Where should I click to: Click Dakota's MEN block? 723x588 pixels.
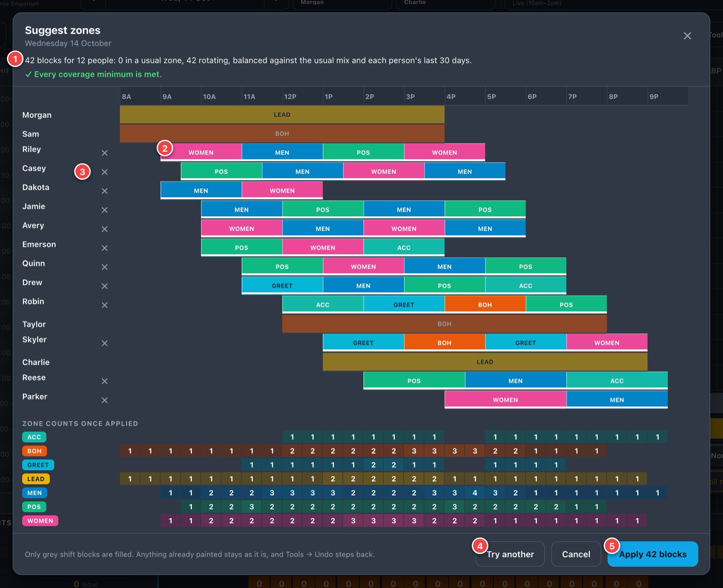coord(201,190)
